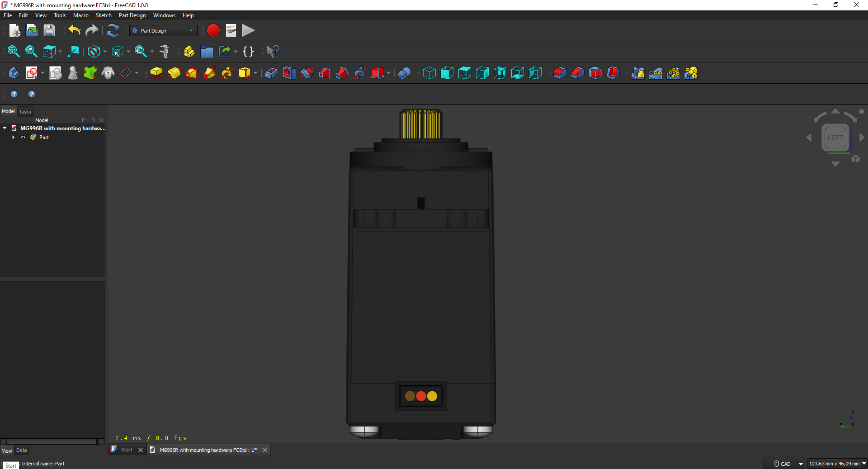Viewport: 868px width, 469px height.
Task: Expand the Part tree item
Action: (14, 137)
